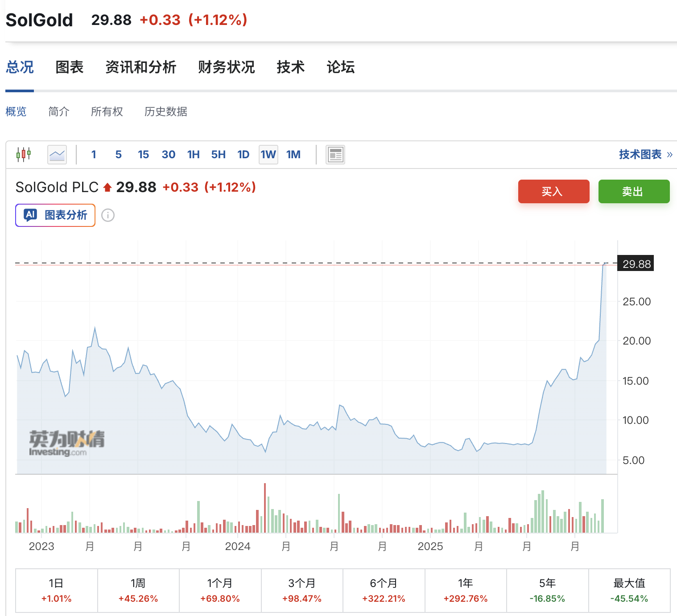Screen dimensions: 677x616
Task: Click the 29.88 price marker on chart axis
Action: tap(636, 264)
